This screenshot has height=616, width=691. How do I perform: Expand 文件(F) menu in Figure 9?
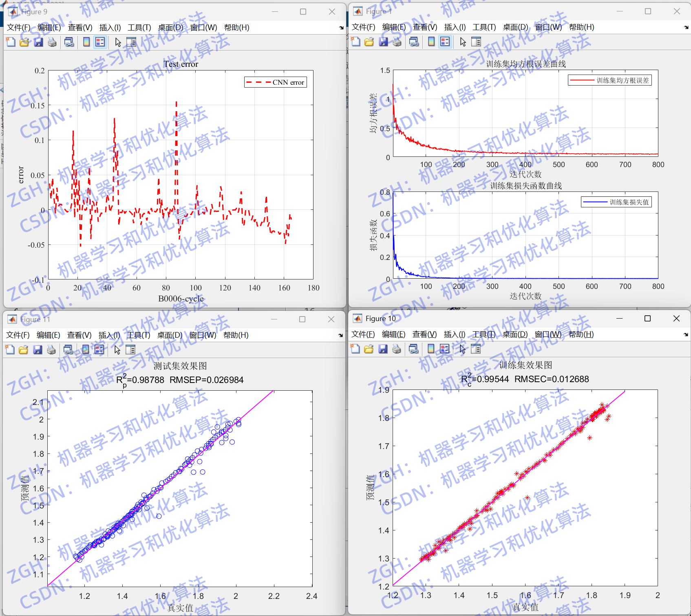click(19, 27)
